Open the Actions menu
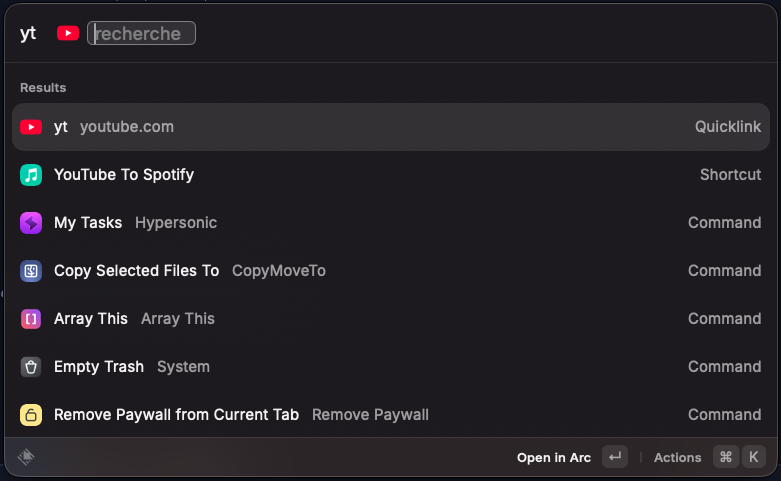This screenshot has width=781, height=481. coord(677,457)
